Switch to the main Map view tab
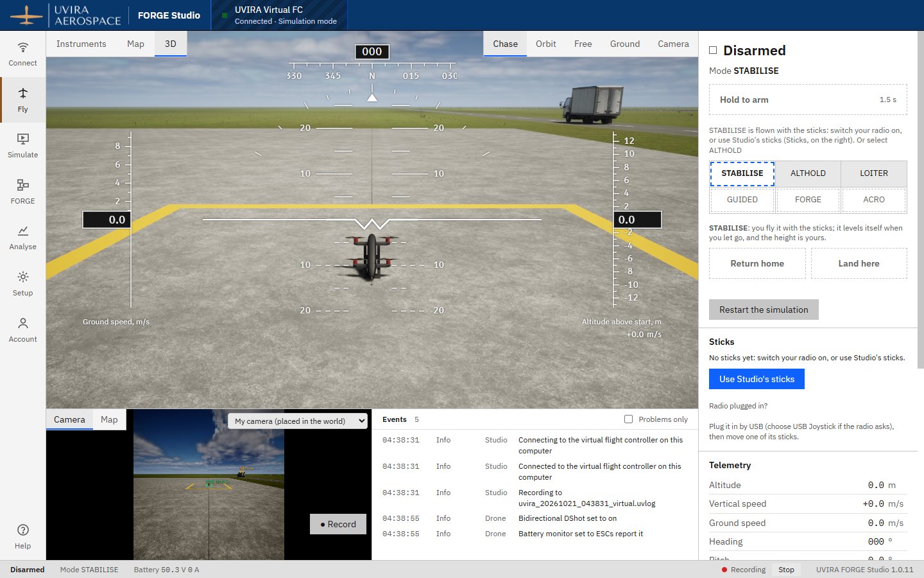The image size is (924, 578). coord(135,44)
